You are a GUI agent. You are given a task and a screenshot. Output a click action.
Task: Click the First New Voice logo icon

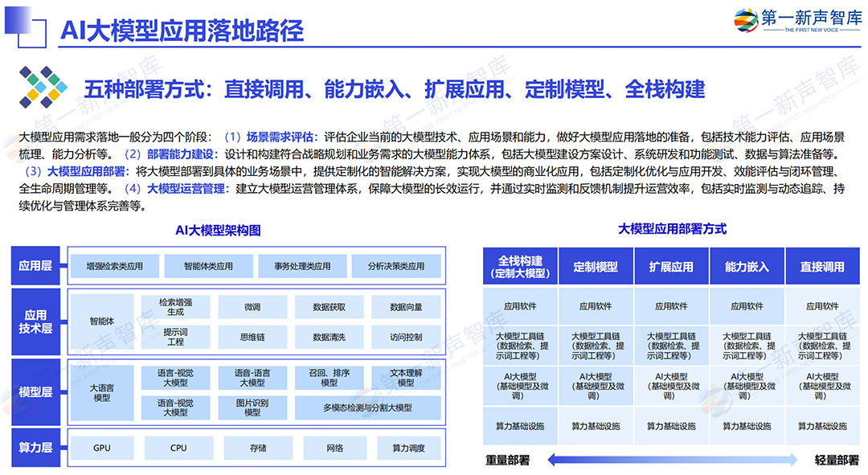746,20
